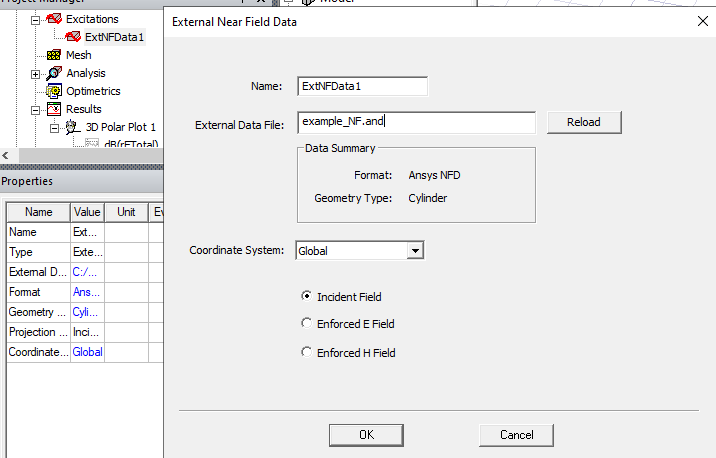Click the Unit column header in Properties
This screenshot has width=716, height=458.
[x=126, y=212]
